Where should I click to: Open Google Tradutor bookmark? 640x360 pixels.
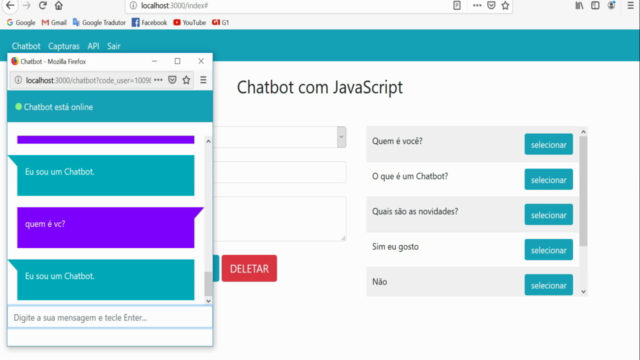[x=99, y=22]
